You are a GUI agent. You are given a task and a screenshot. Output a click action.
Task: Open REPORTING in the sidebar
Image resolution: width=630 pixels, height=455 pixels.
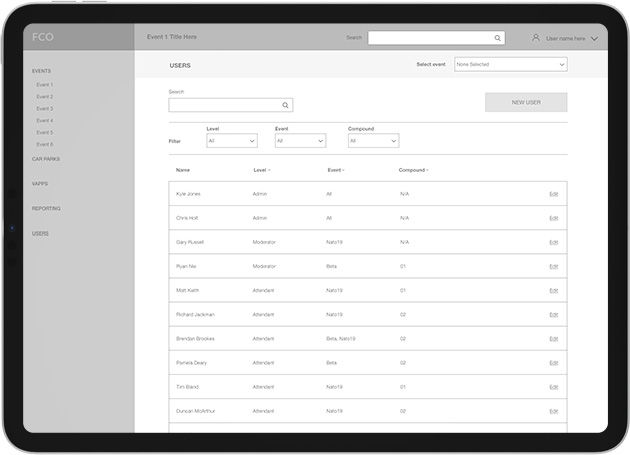click(x=46, y=209)
